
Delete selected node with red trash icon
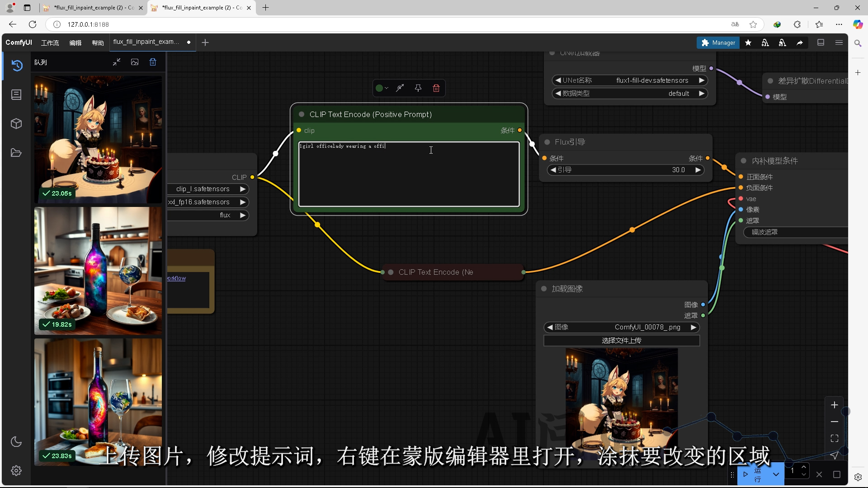pyautogui.click(x=436, y=88)
